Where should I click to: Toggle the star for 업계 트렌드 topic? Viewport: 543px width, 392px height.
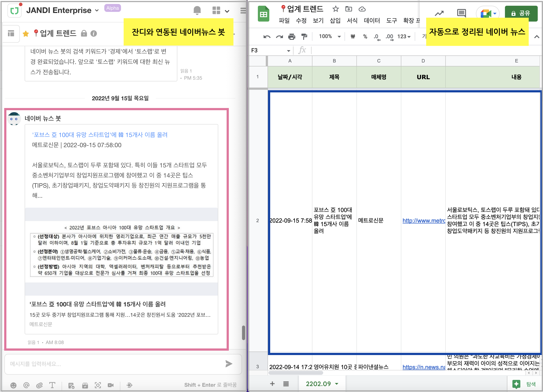pos(26,33)
